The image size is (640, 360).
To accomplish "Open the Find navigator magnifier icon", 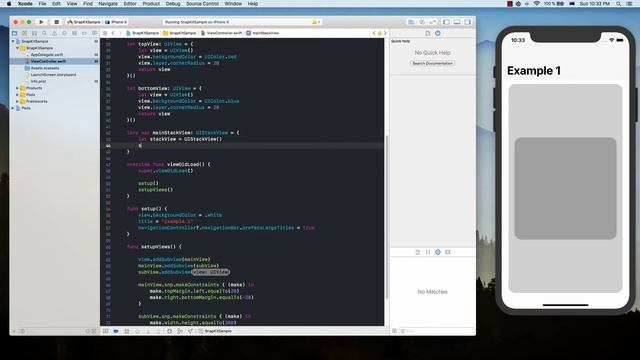I will 44,33.
